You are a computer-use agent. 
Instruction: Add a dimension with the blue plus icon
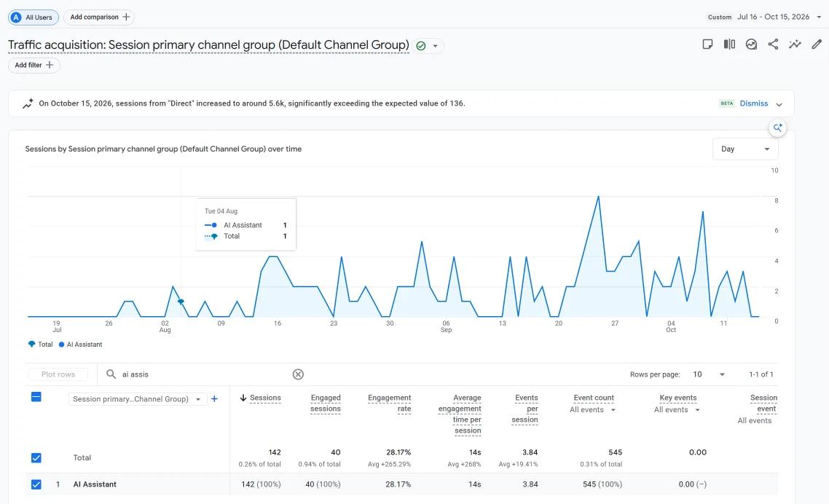pos(215,399)
